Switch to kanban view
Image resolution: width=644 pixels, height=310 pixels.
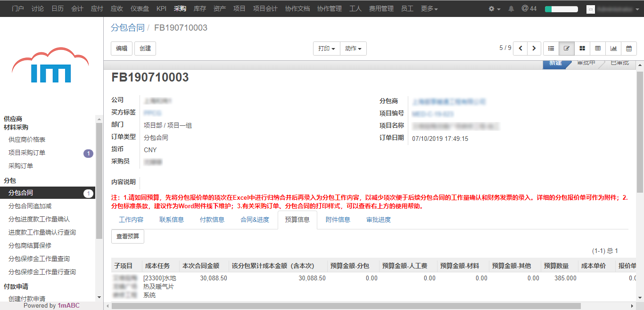tap(582, 49)
